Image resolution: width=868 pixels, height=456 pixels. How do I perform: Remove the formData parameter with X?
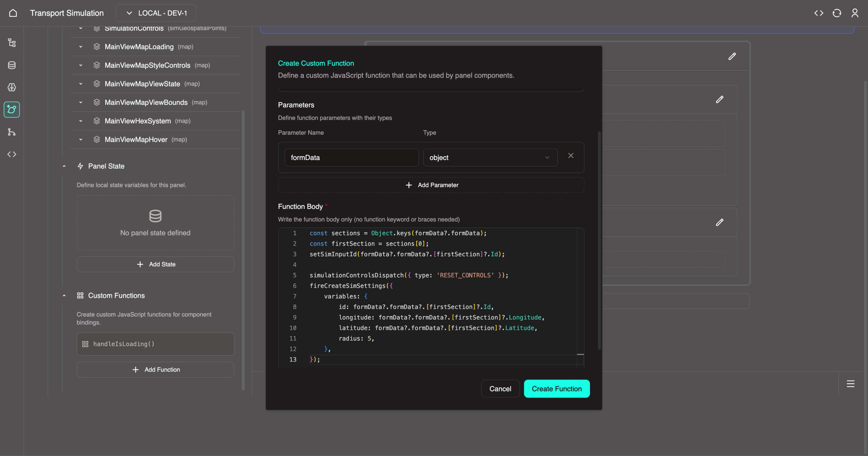[x=570, y=155]
